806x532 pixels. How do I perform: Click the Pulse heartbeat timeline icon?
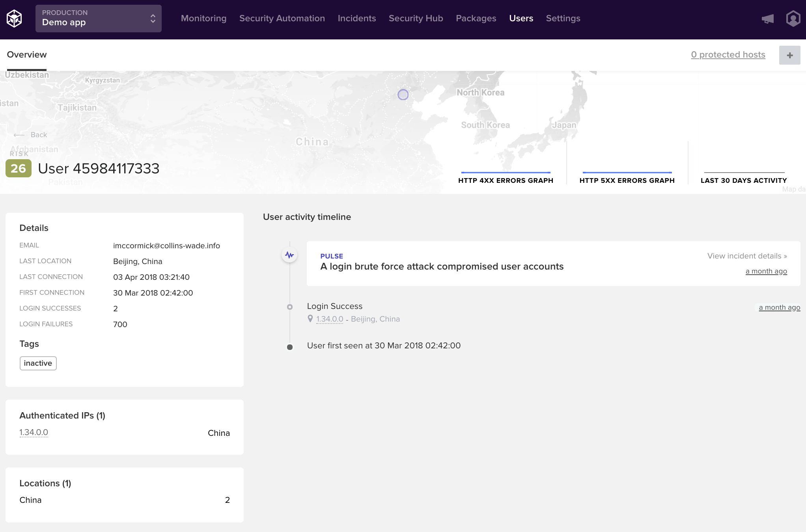coord(289,255)
